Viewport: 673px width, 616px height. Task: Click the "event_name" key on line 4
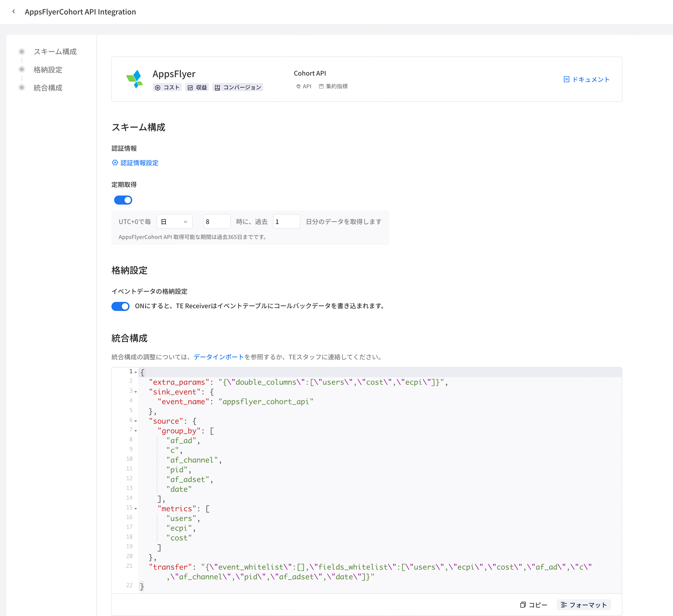click(183, 401)
